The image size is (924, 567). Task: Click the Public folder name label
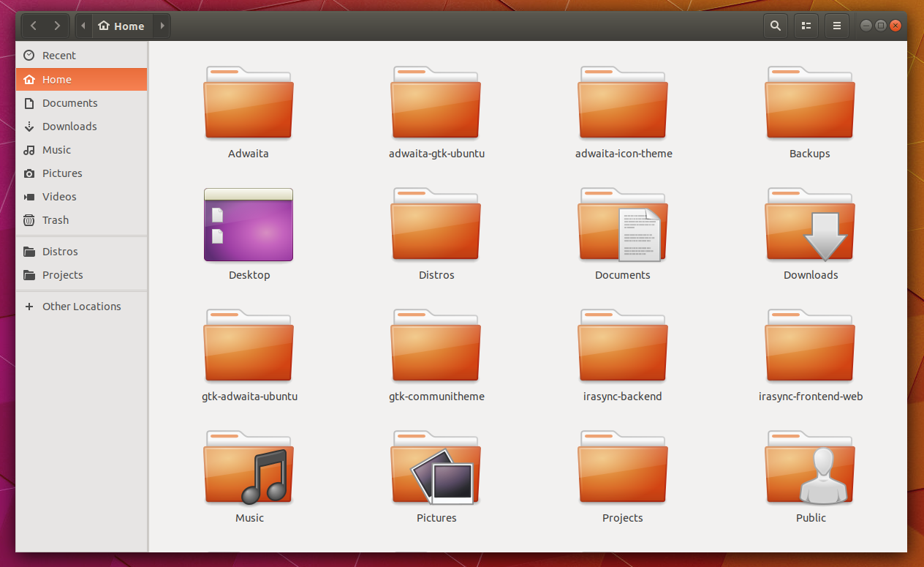click(811, 518)
